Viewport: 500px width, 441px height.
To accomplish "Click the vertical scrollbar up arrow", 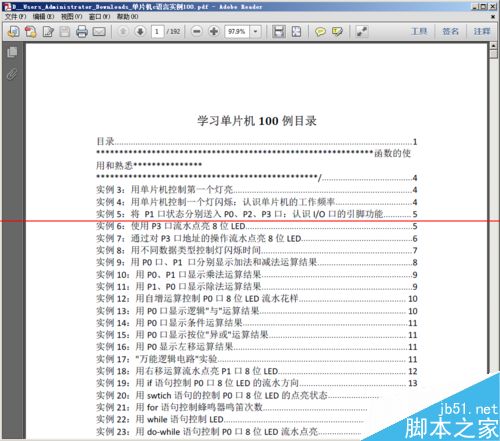I will click(493, 46).
